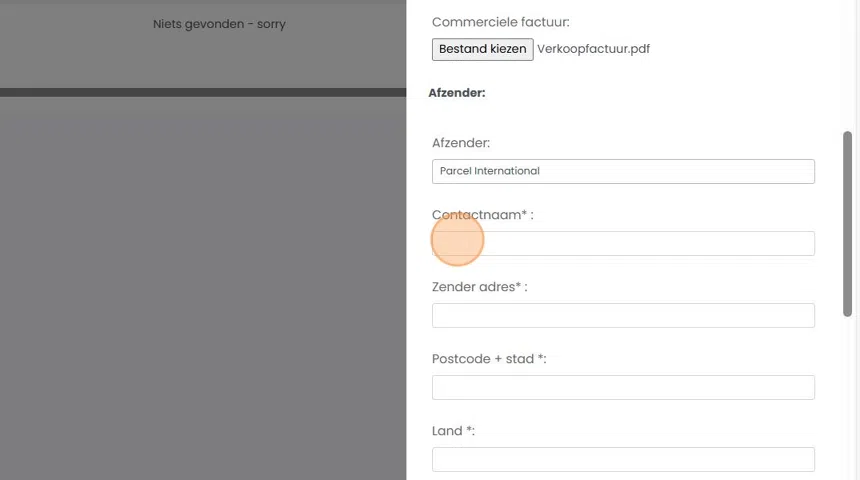Image resolution: width=860 pixels, height=480 pixels.
Task: Click the Land input field
Action: coord(623,459)
